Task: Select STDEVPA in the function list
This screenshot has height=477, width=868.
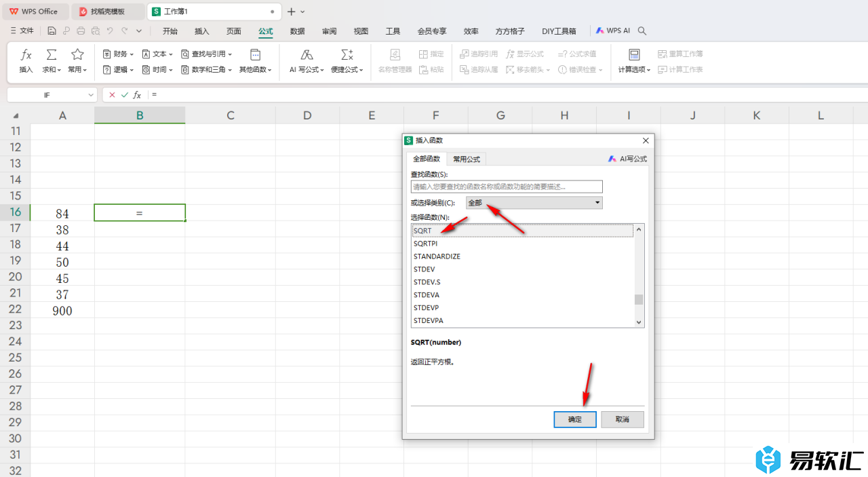Action: click(x=523, y=320)
